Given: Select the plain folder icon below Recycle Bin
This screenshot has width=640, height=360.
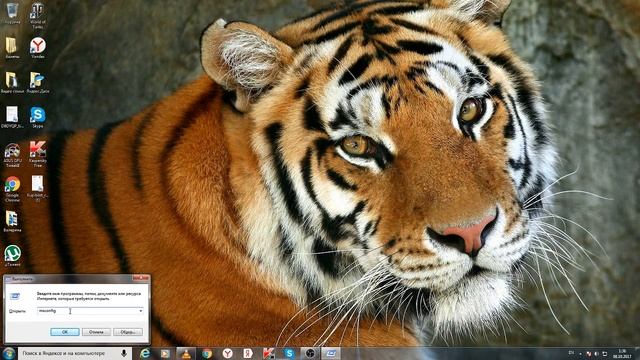Looking at the screenshot, I should [x=13, y=48].
